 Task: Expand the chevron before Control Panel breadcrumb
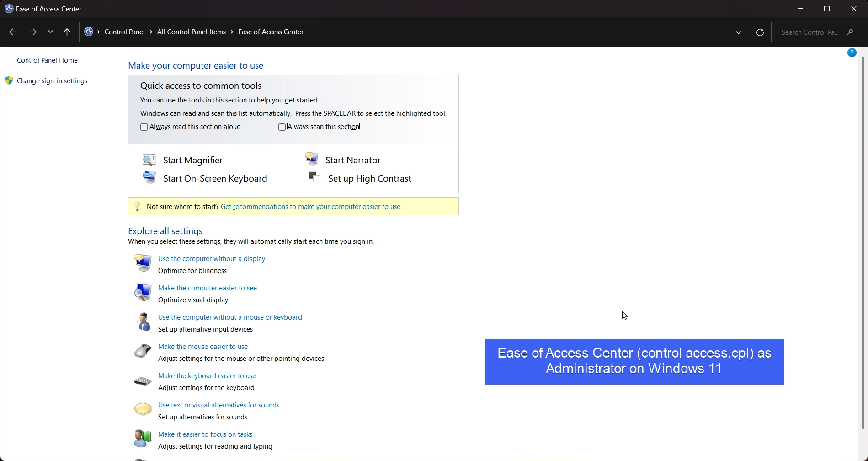98,32
